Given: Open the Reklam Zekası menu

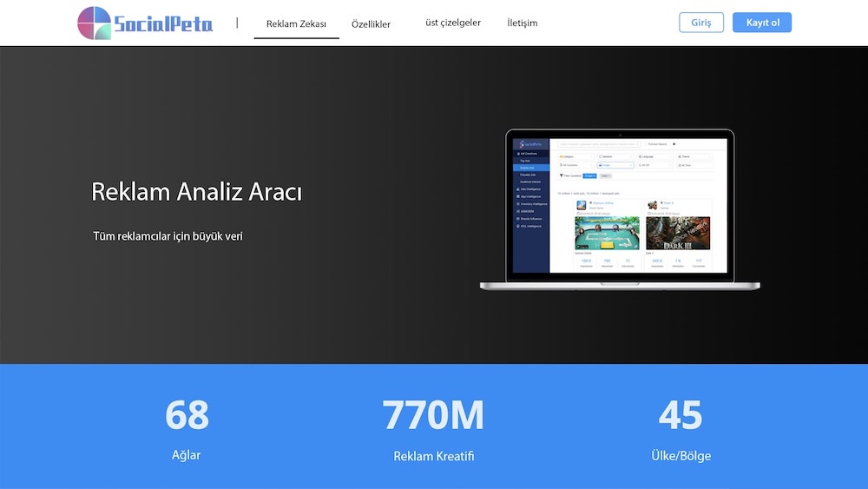Looking at the screenshot, I should tap(296, 23).
